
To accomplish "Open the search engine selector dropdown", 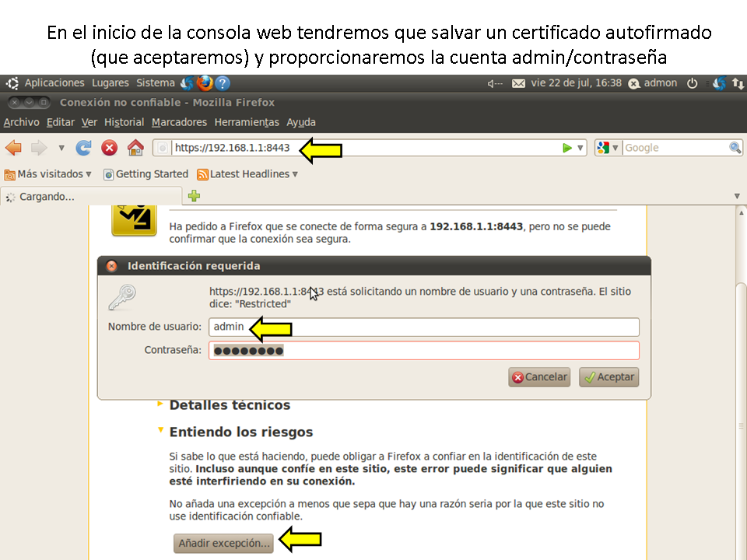I will 607,148.
